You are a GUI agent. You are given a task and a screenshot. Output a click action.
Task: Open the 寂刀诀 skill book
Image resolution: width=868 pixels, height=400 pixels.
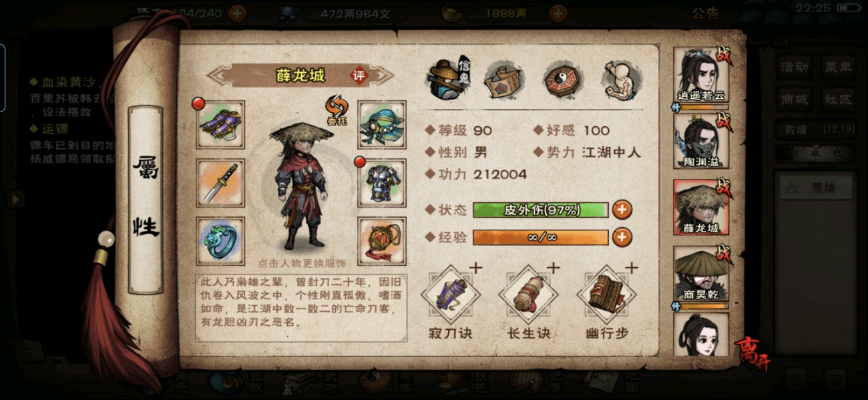pos(450,294)
